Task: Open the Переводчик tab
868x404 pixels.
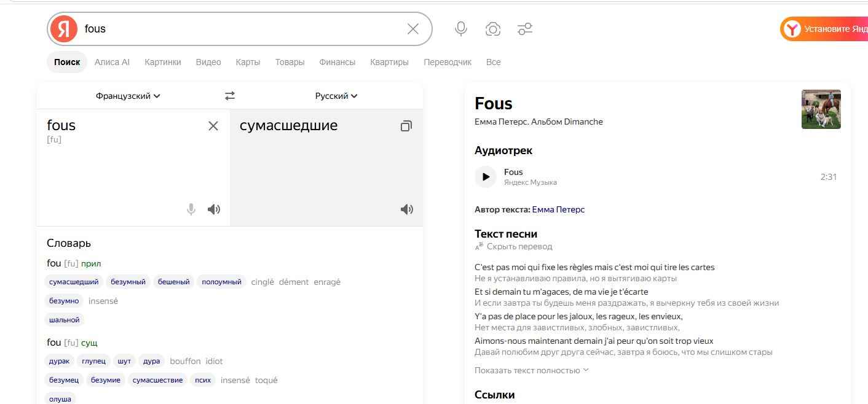Action: (448, 62)
